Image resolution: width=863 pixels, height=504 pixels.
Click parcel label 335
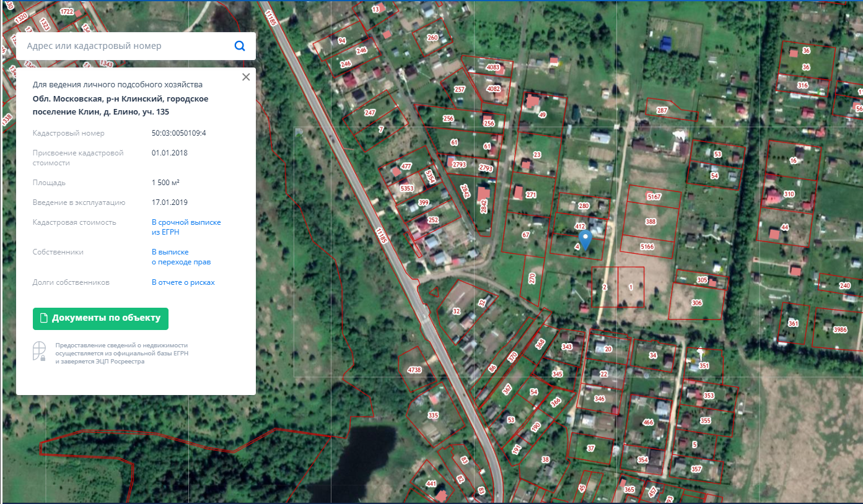point(433,415)
